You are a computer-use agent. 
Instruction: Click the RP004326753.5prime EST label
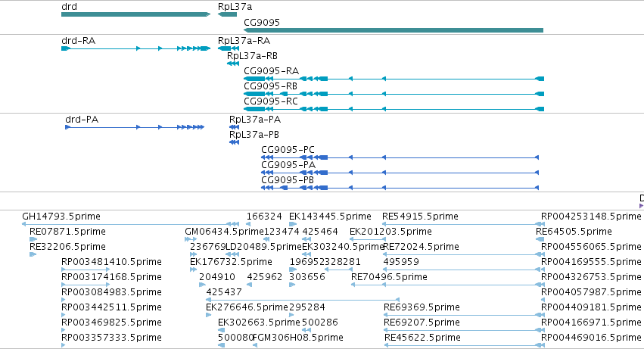pos(591,278)
